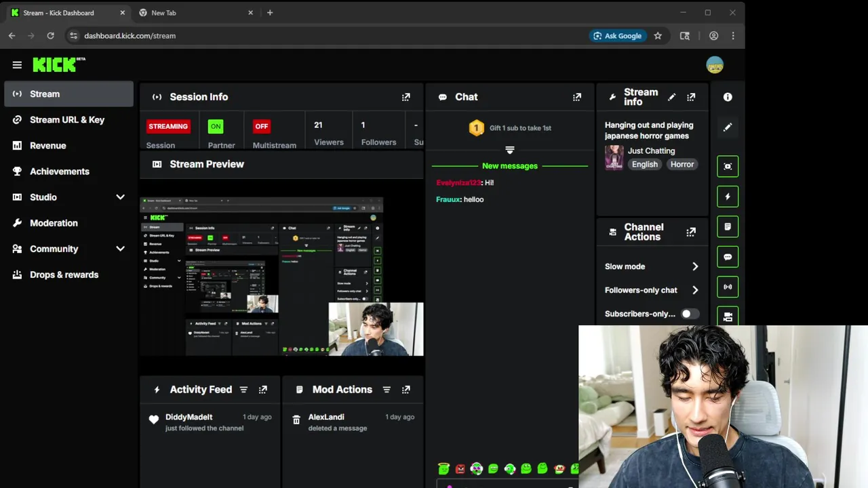This screenshot has width=868, height=488.
Task: Open the hamburger menu beside the Kick logo
Action: (x=17, y=65)
